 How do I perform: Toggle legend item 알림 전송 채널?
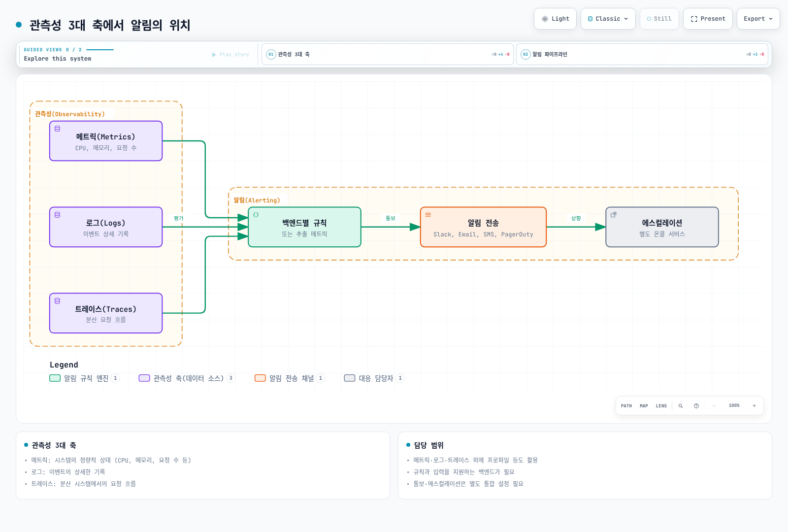[290, 378]
